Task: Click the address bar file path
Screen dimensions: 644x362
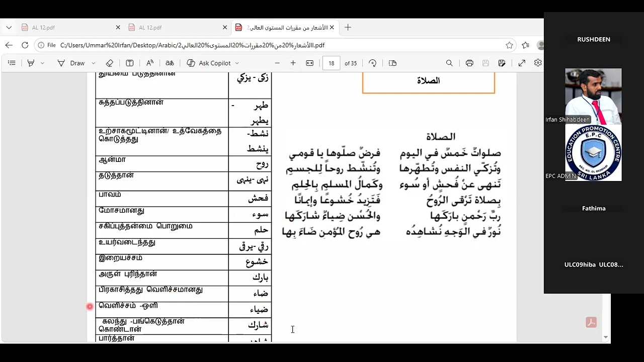Action: pos(192,45)
